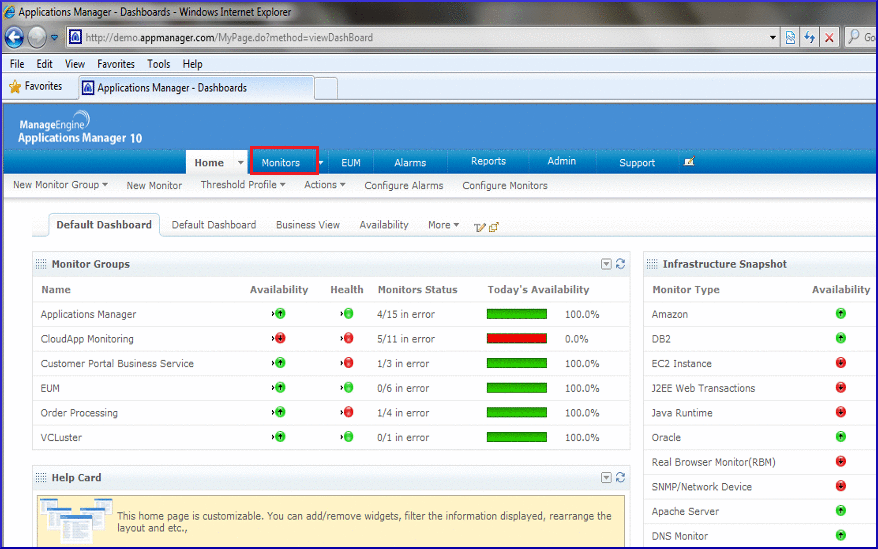Click the browser Forward button
Viewport: 878px width, 549px height.
pos(37,38)
